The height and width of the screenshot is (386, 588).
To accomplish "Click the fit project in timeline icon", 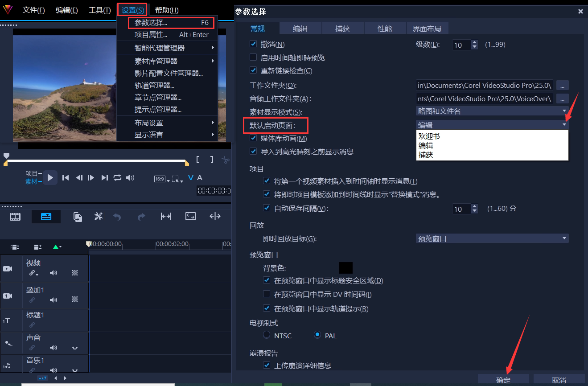I will tap(190, 216).
